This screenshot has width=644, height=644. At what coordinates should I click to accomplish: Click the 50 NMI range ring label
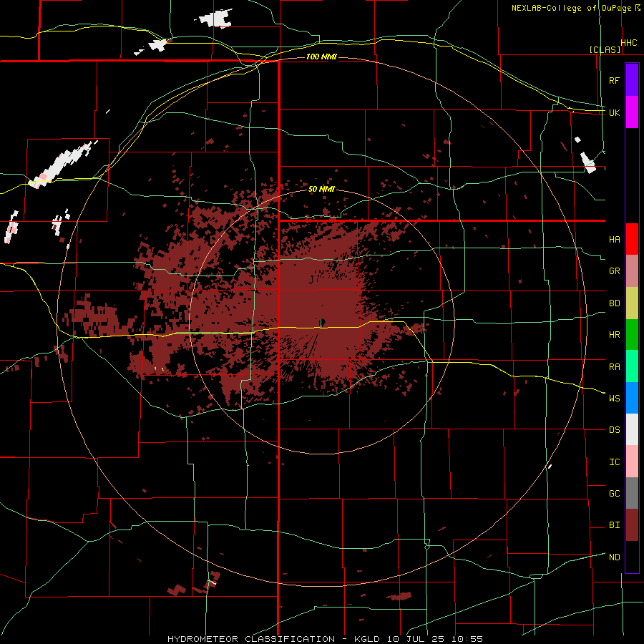click(321, 190)
